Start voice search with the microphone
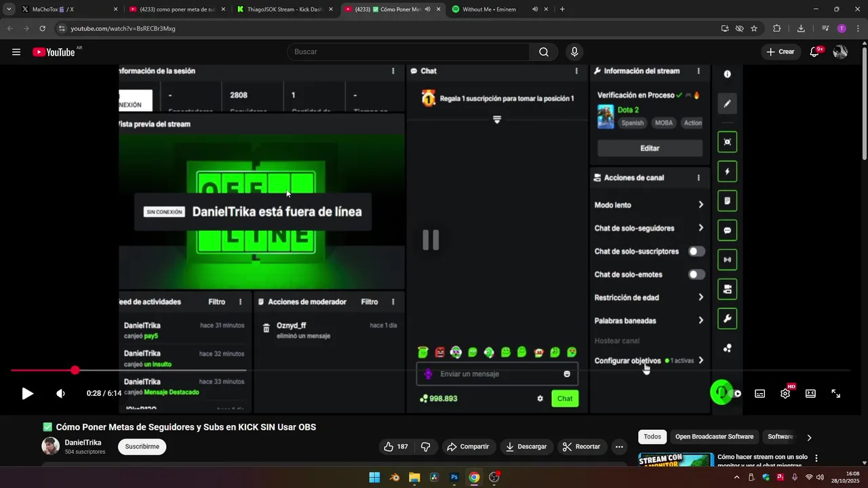The height and width of the screenshot is (488, 868). tap(574, 52)
